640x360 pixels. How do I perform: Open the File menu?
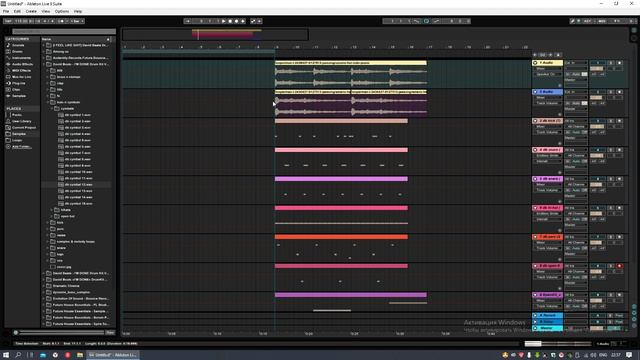pyautogui.click(x=6, y=11)
